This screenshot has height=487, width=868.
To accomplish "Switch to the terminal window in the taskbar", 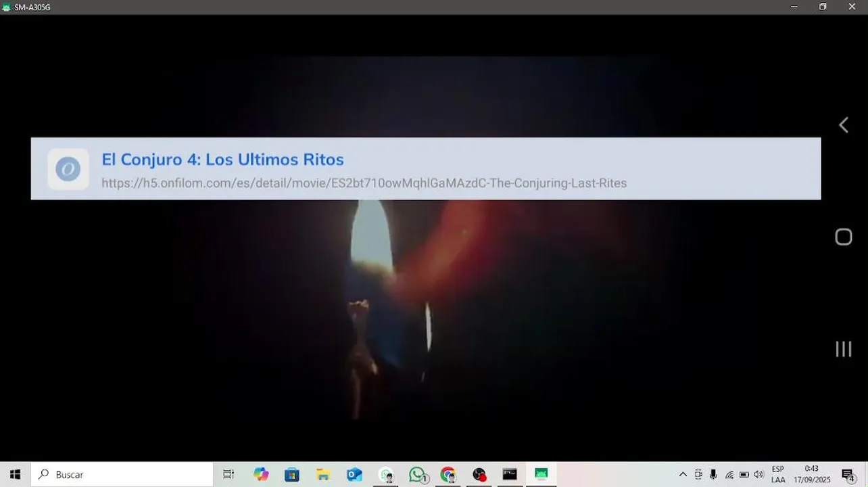I will coord(510,475).
